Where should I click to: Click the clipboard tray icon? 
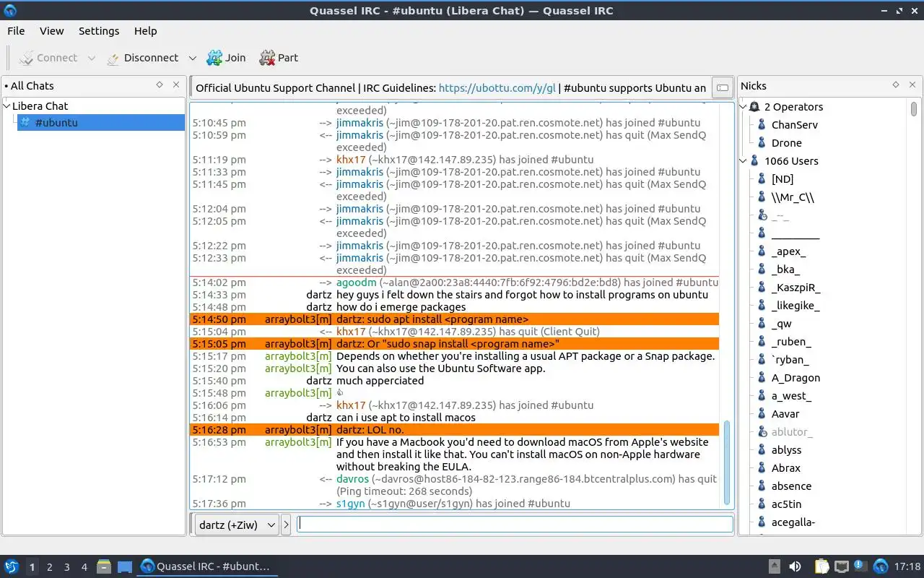pos(821,566)
